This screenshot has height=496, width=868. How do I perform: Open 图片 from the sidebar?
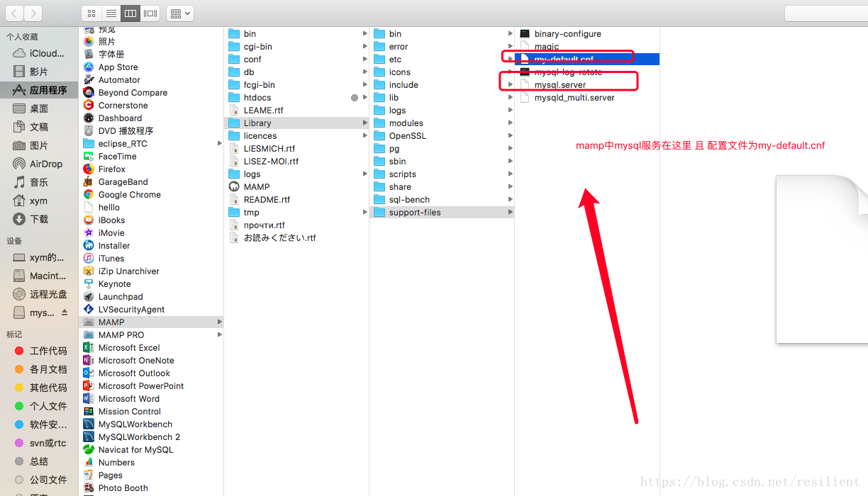pos(39,145)
